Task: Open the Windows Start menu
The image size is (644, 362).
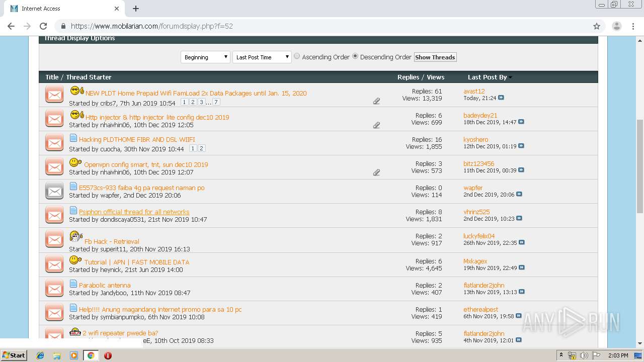Action: pyautogui.click(x=14, y=355)
